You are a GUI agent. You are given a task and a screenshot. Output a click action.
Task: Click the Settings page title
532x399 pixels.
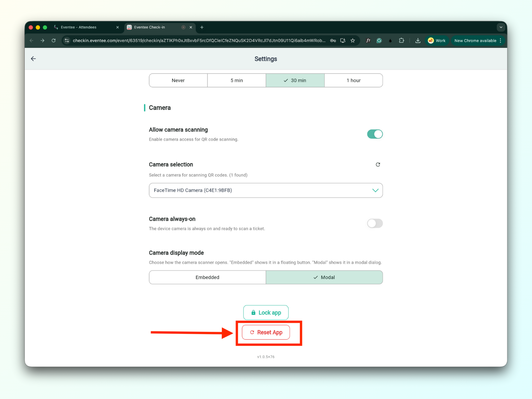coord(266,59)
